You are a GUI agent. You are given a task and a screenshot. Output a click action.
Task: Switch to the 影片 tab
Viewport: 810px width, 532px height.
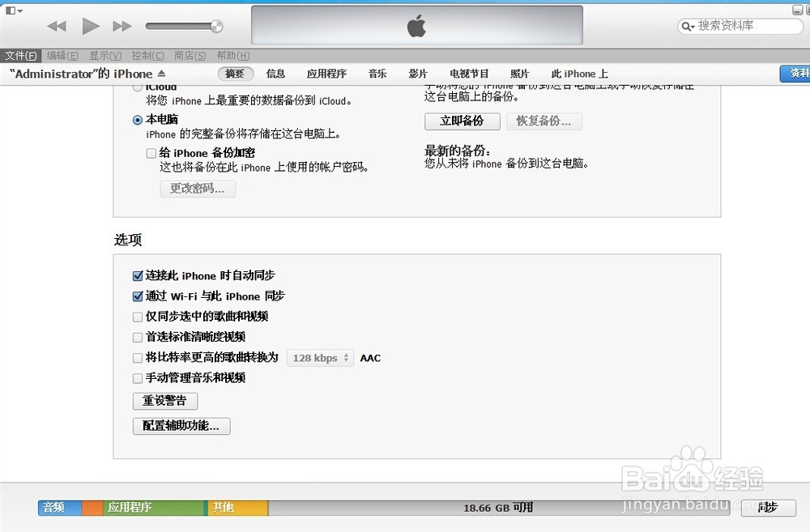[x=418, y=74]
